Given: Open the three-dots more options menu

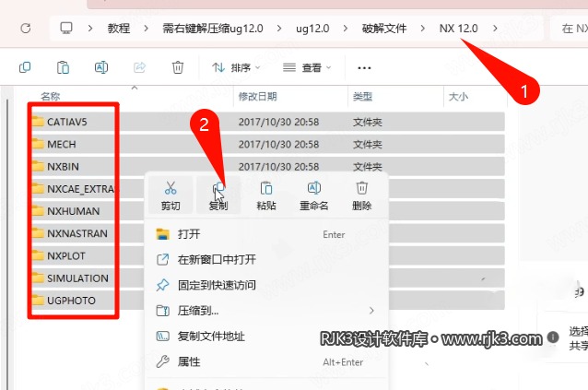Looking at the screenshot, I should click(x=364, y=68).
